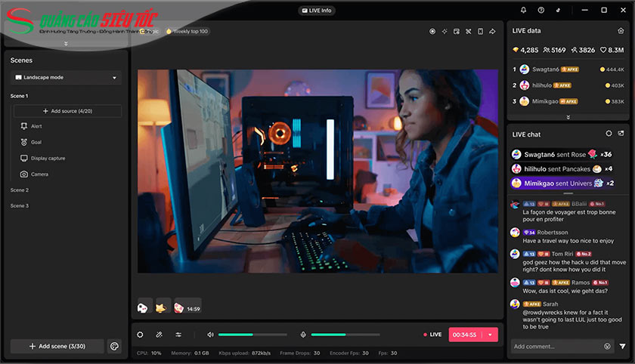Switch to Scene 2
The image size is (635, 364).
20,190
